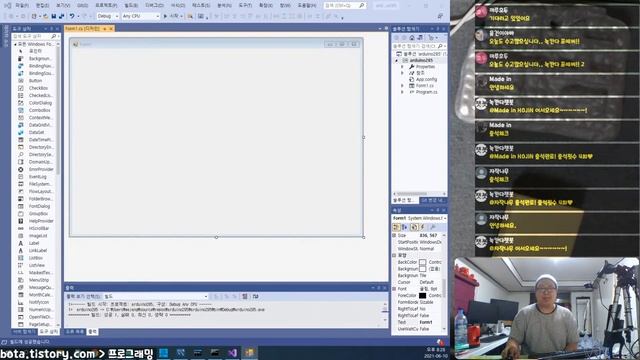This screenshot has width=640, height=360.
Task: Click the FormBorderStyle Sizable value
Action: pyautogui.click(x=427, y=302)
